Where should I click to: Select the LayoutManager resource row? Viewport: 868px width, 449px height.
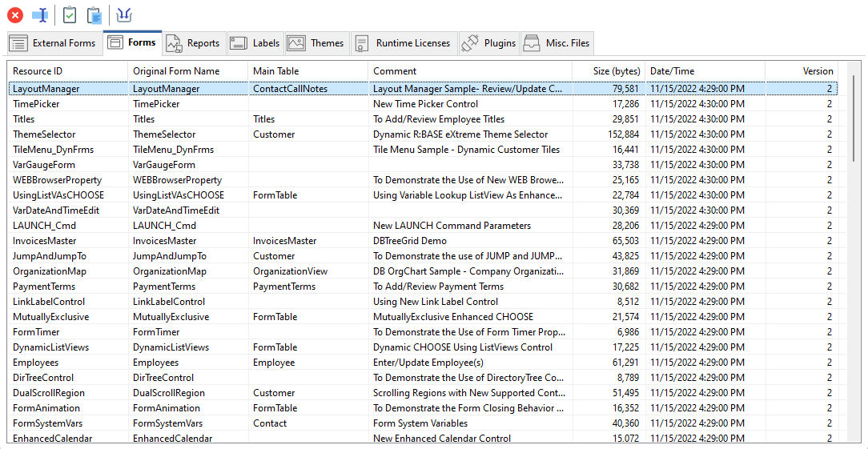coord(423,89)
